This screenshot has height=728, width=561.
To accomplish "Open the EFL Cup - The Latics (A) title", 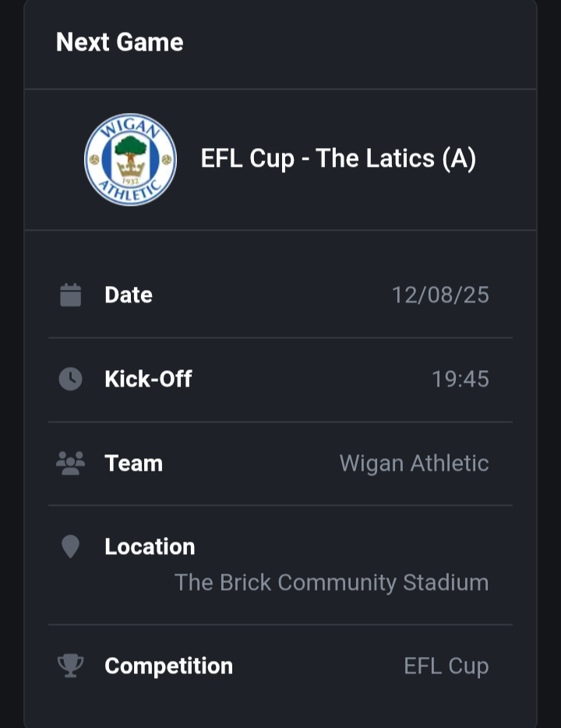I will point(338,159).
